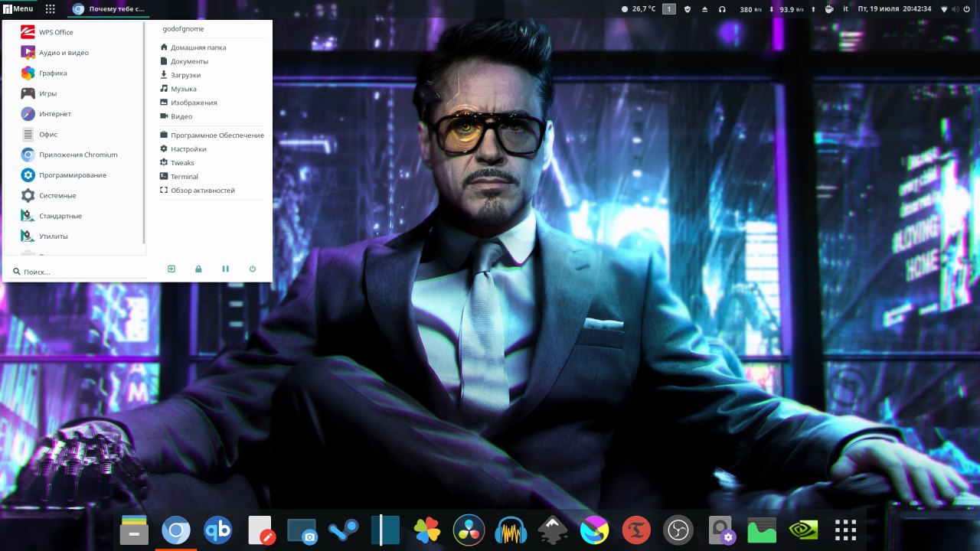Launch the screenshot tool in the dock

pyautogui.click(x=302, y=530)
